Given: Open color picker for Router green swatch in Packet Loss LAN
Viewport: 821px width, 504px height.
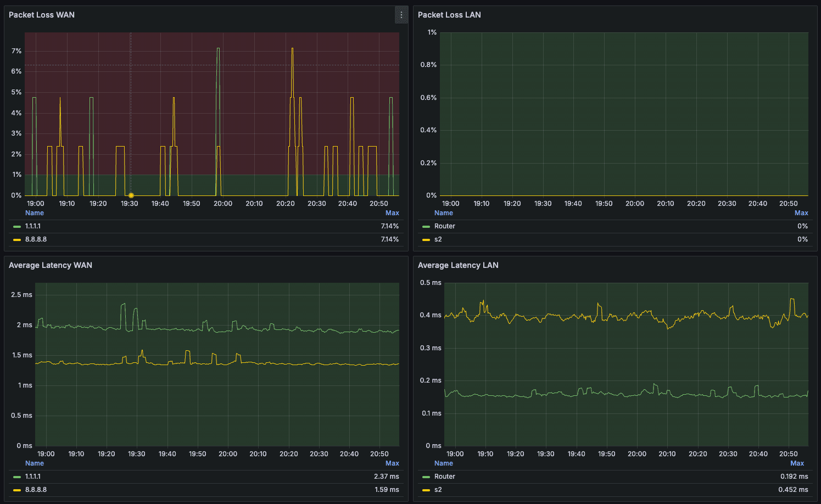Looking at the screenshot, I should click(x=426, y=227).
